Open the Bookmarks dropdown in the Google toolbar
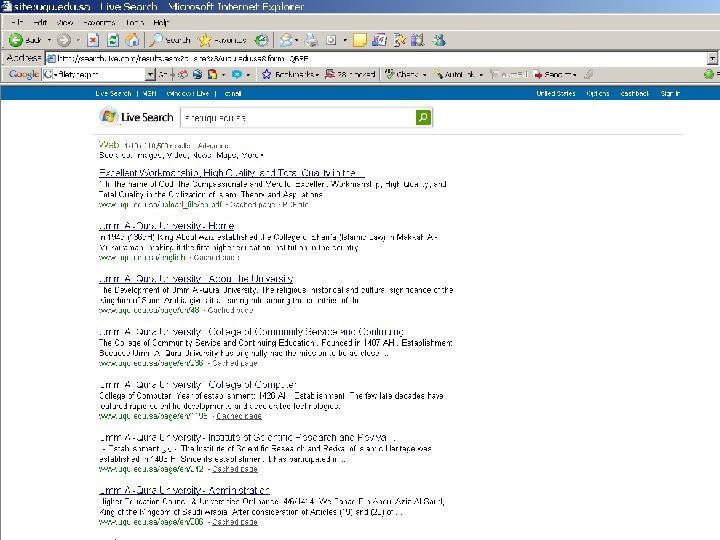Viewport: 720px width, 540px height. [290, 74]
